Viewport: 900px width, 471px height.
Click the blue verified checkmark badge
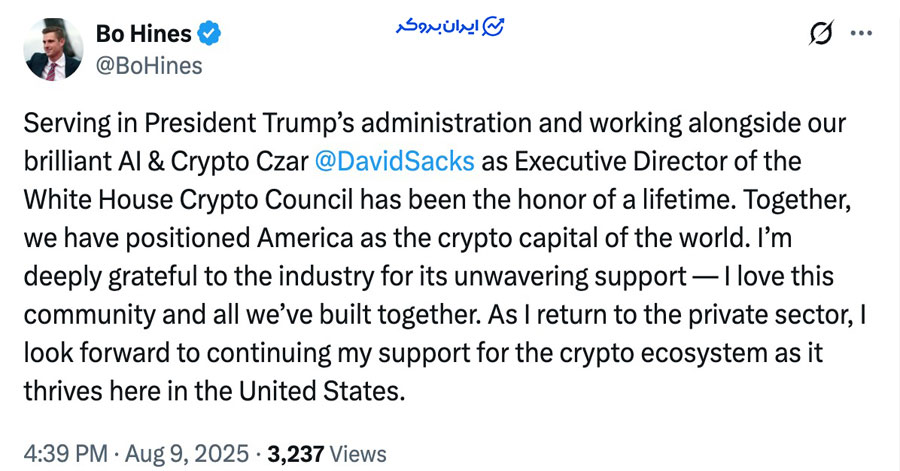[x=209, y=33]
